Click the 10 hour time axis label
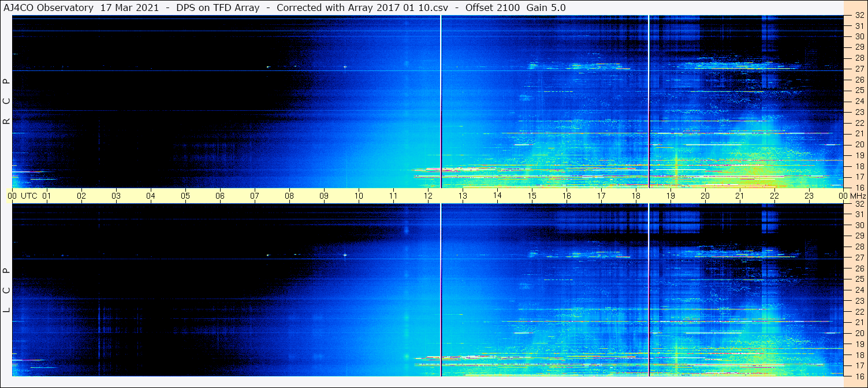 tap(359, 196)
